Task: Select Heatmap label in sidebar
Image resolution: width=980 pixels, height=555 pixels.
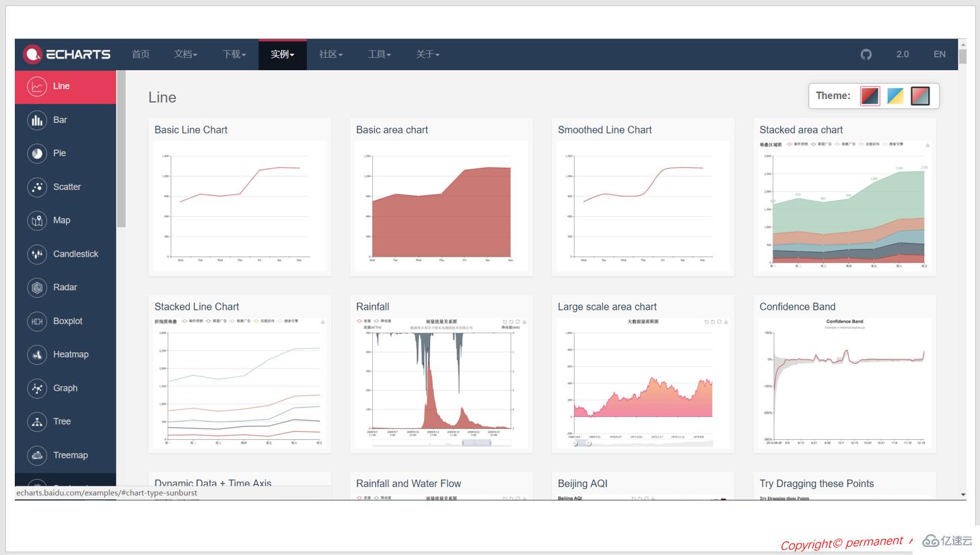Action: point(71,354)
